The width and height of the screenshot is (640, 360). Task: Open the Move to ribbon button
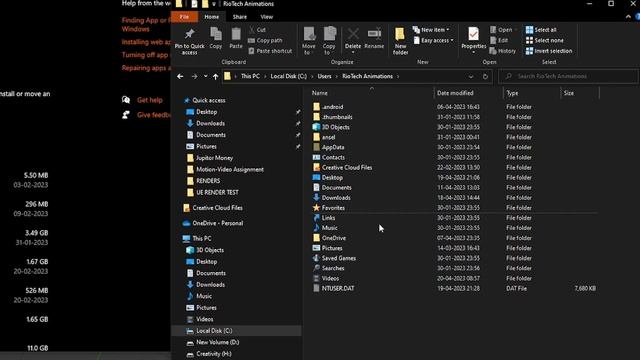click(309, 41)
